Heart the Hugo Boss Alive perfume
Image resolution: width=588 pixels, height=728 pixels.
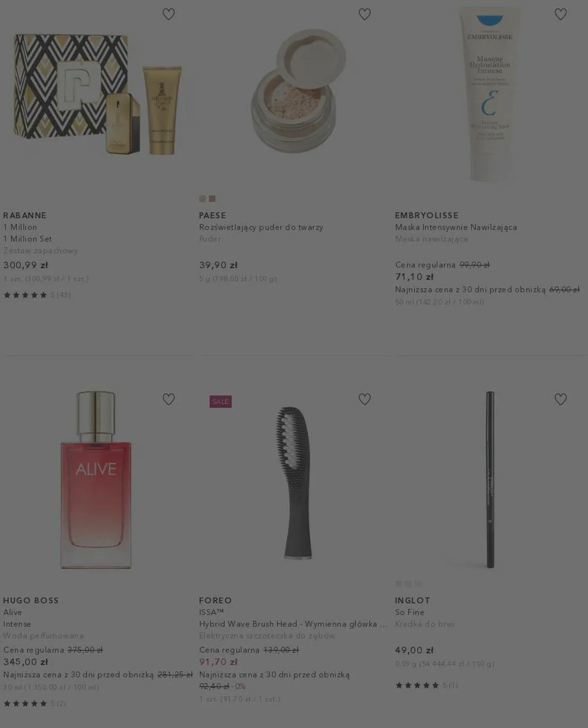(168, 399)
